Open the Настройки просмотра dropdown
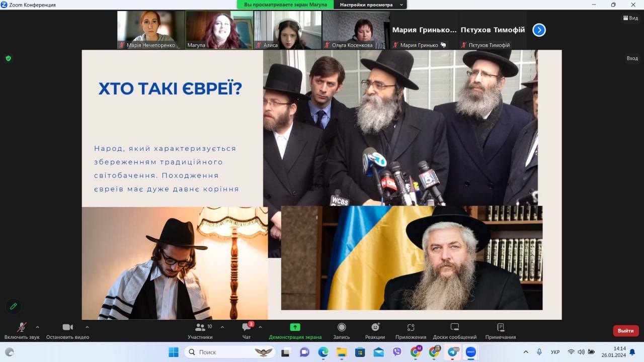The image size is (644, 362). click(x=371, y=5)
